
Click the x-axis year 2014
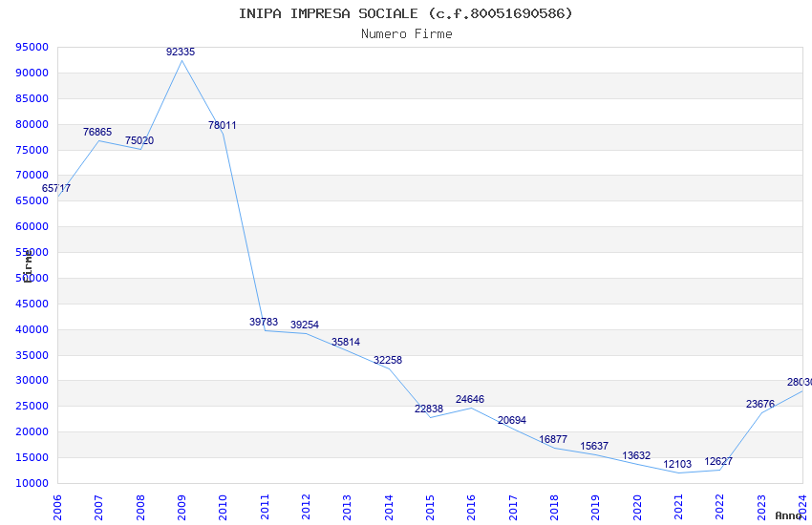[x=389, y=507]
